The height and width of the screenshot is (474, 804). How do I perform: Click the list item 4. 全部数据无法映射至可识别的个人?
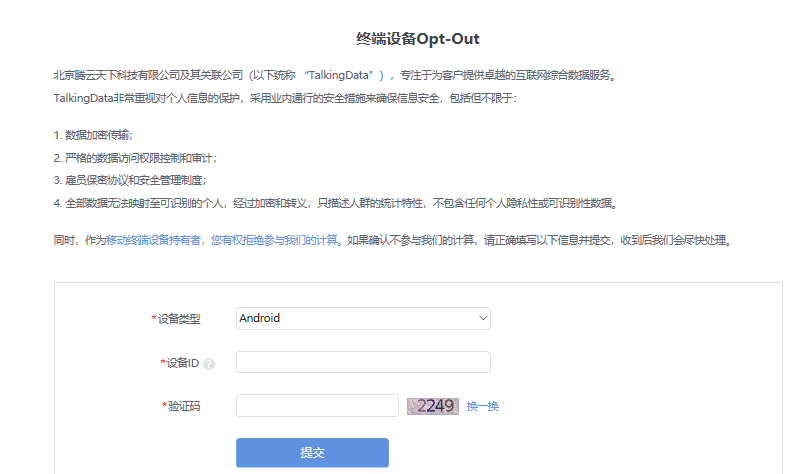pos(335,203)
